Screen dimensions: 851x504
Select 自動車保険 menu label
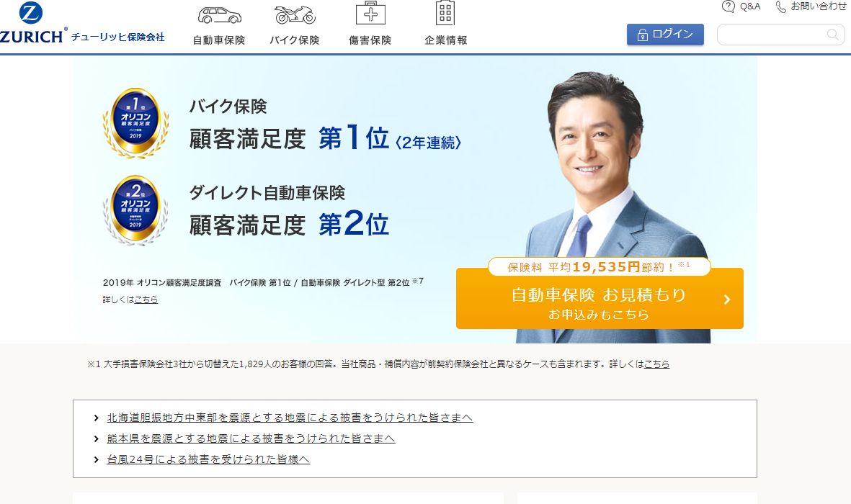pos(219,40)
